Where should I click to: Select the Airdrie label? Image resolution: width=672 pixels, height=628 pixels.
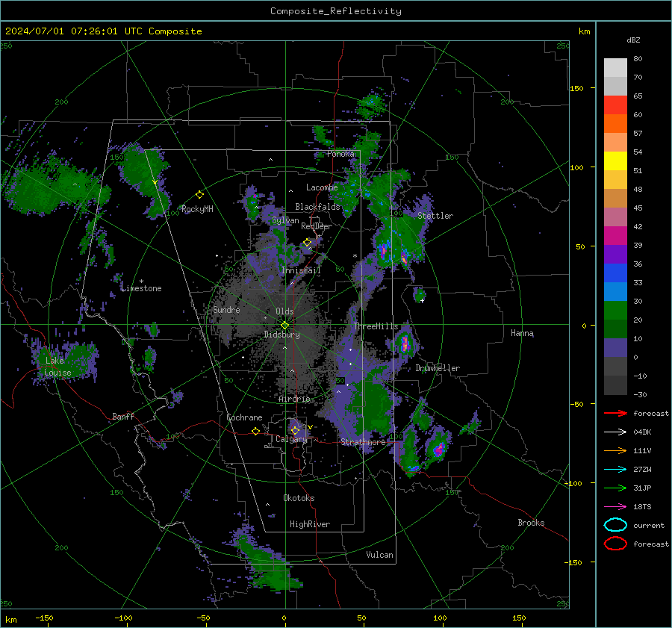tap(294, 399)
